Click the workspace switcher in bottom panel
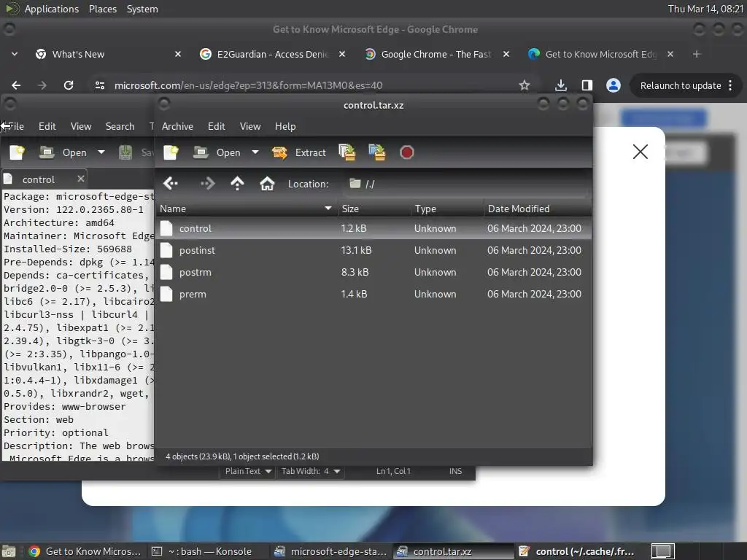Viewport: 747px width, 560px height. tap(662, 551)
